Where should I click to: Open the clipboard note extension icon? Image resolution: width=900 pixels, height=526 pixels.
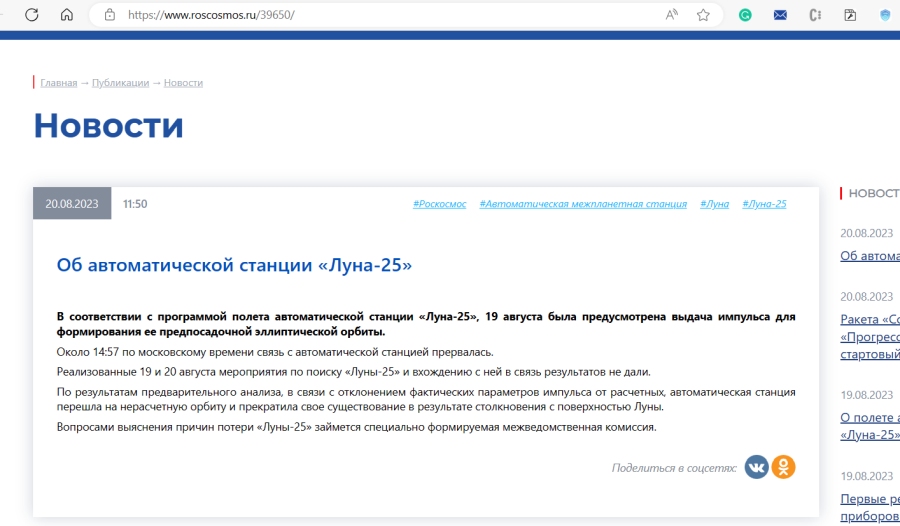pyautogui.click(x=850, y=16)
